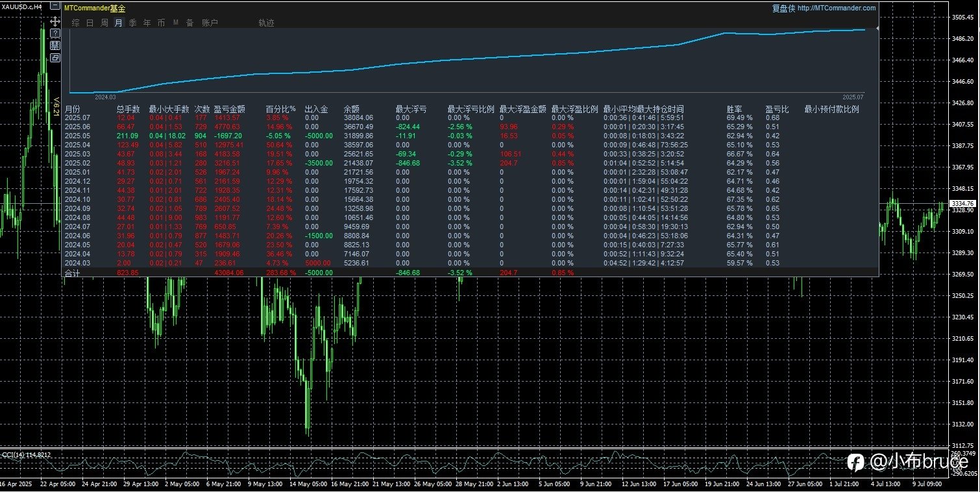Click the 百分比% column header

280,109
